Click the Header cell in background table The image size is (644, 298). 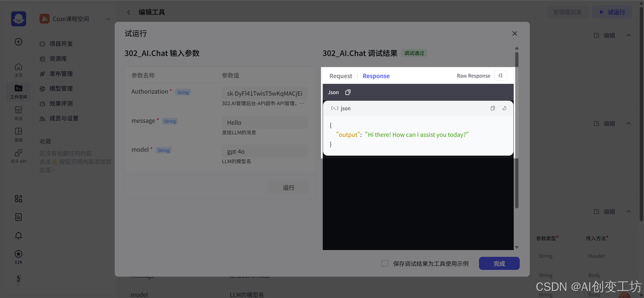(x=597, y=256)
